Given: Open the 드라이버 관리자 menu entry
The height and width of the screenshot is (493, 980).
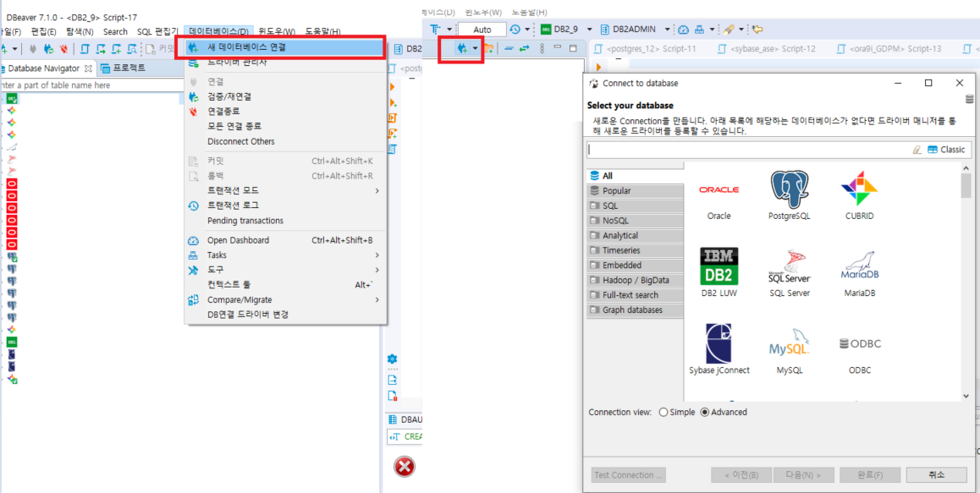Looking at the screenshot, I should [285, 63].
